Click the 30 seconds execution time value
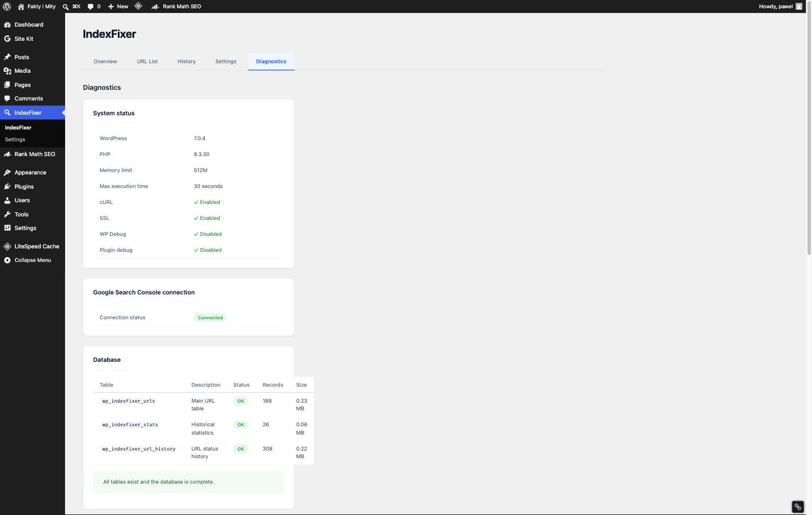Viewport: 812px width, 515px height. (x=208, y=186)
